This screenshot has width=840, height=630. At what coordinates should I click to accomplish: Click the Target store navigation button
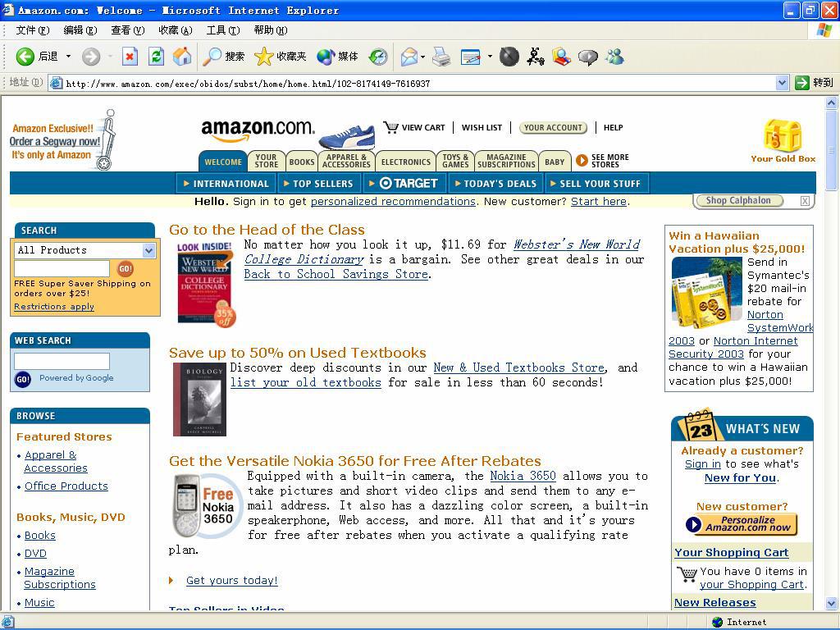point(404,183)
